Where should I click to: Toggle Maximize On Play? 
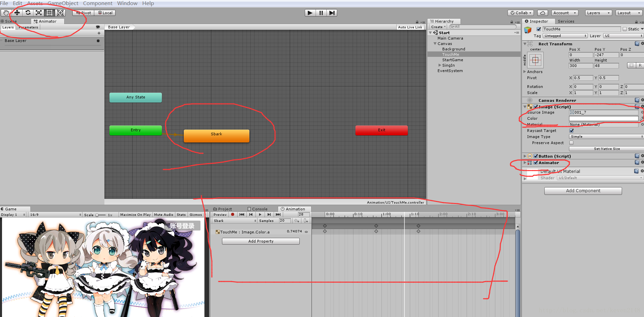135,215
